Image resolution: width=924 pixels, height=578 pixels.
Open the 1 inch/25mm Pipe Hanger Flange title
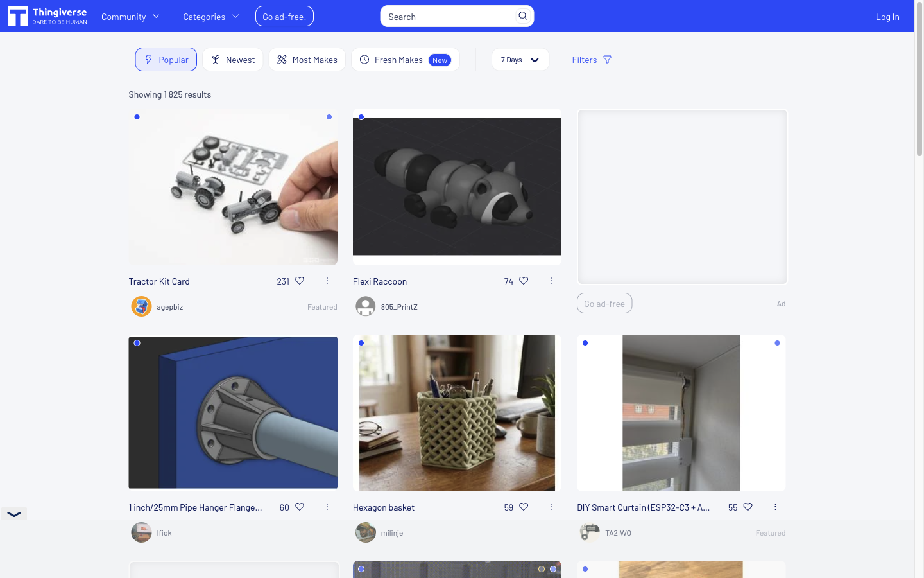[x=195, y=507]
